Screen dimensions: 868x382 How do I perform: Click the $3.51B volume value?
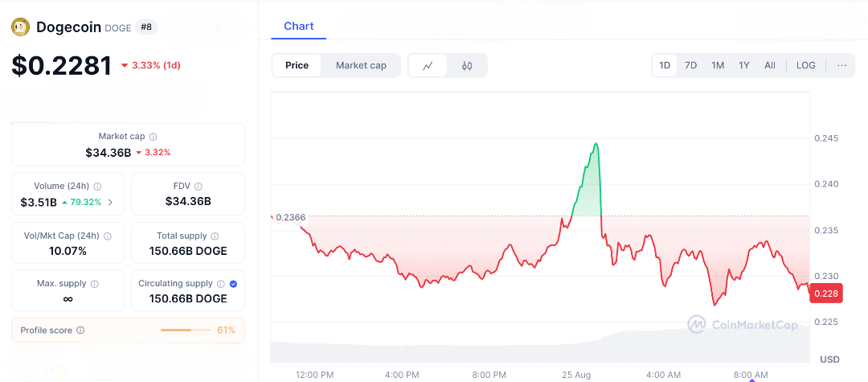tap(39, 203)
